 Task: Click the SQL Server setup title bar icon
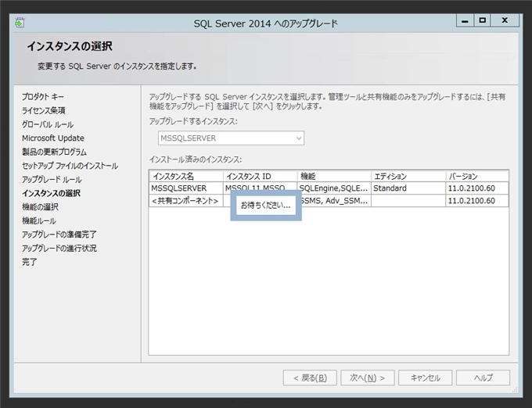click(x=20, y=23)
